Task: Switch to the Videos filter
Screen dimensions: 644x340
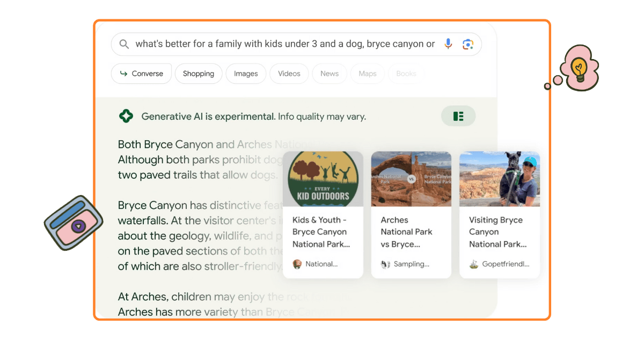Action: pyautogui.click(x=289, y=74)
